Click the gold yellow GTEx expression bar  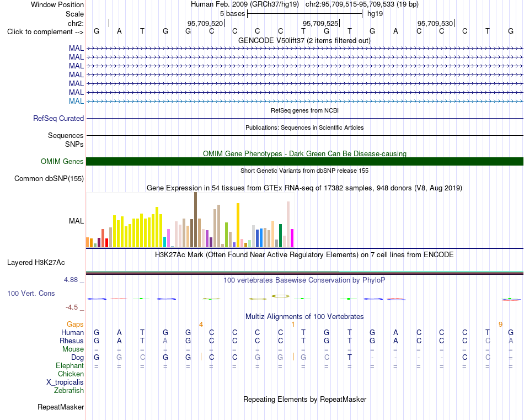coord(238,225)
